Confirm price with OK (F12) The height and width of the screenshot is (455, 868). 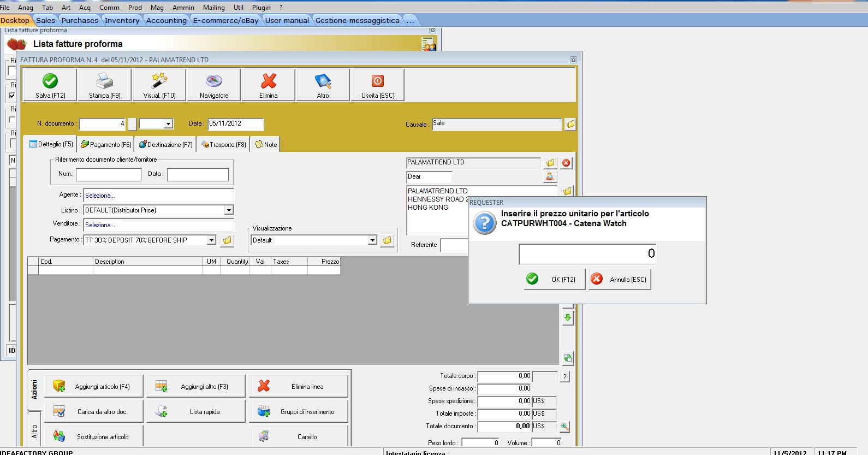tap(555, 279)
